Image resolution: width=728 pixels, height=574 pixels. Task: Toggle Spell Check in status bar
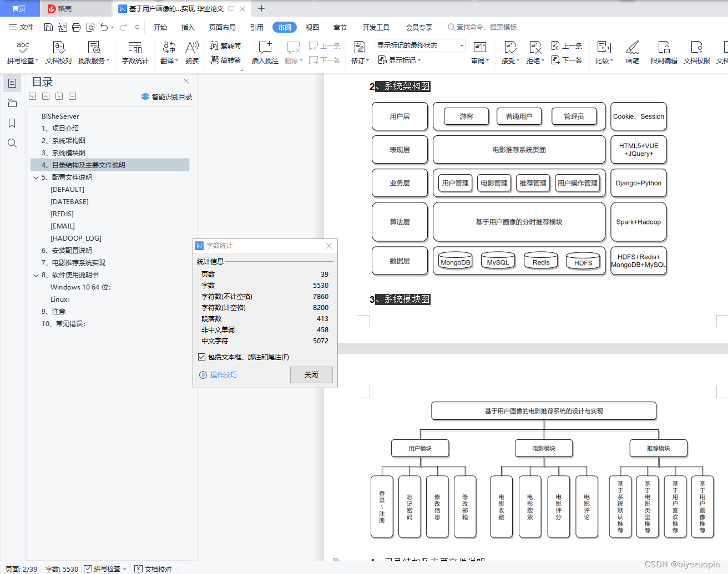[102, 569]
